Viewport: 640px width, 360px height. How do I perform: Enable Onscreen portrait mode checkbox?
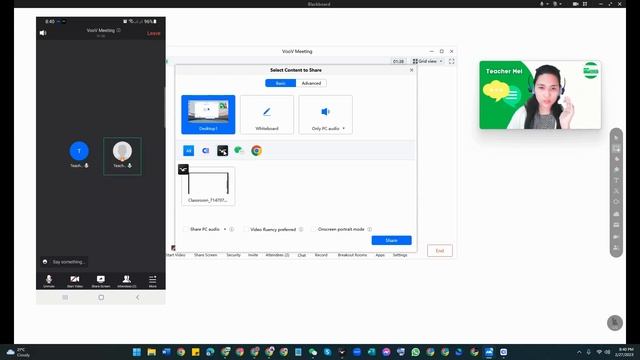point(313,229)
